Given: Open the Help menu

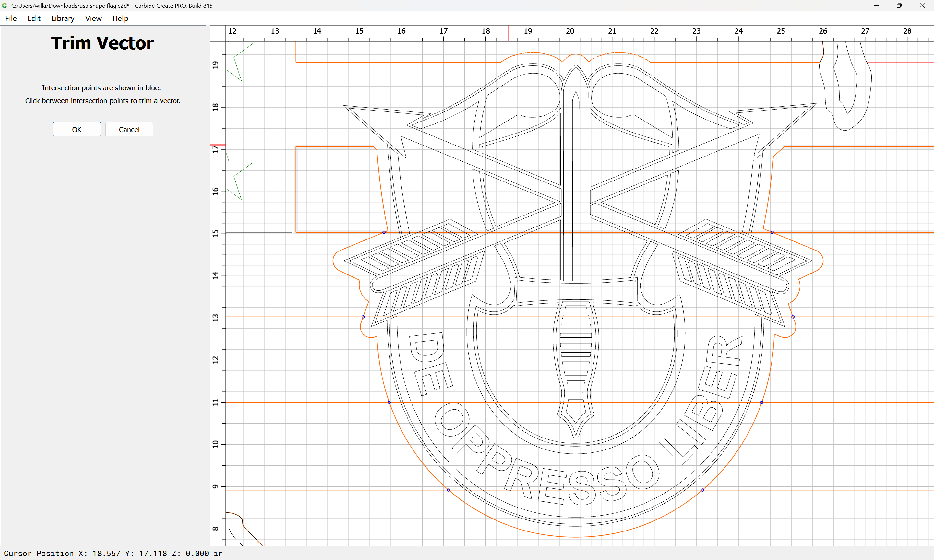Looking at the screenshot, I should tap(120, 18).
